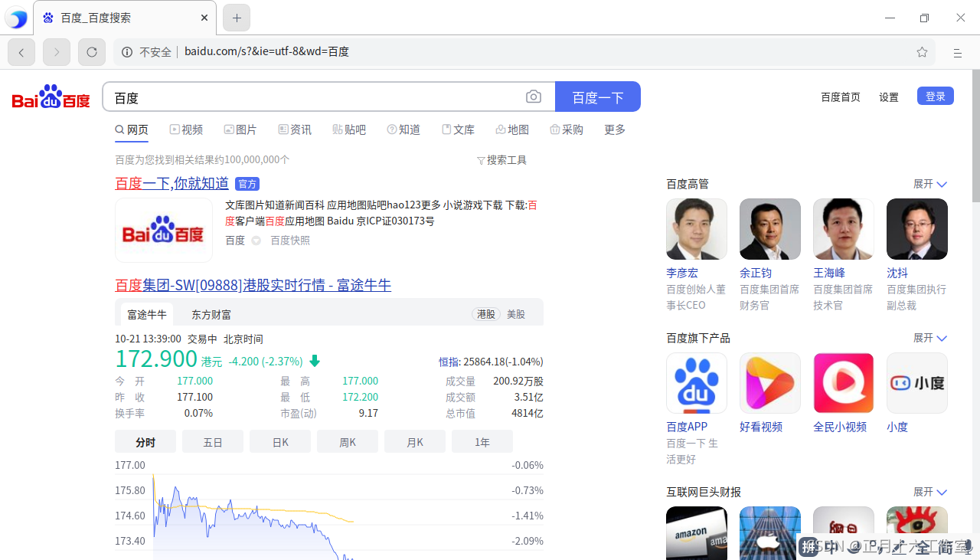This screenshot has height=560, width=980.
Task: Close the 百度_百度搜索 tab
Action: (204, 18)
